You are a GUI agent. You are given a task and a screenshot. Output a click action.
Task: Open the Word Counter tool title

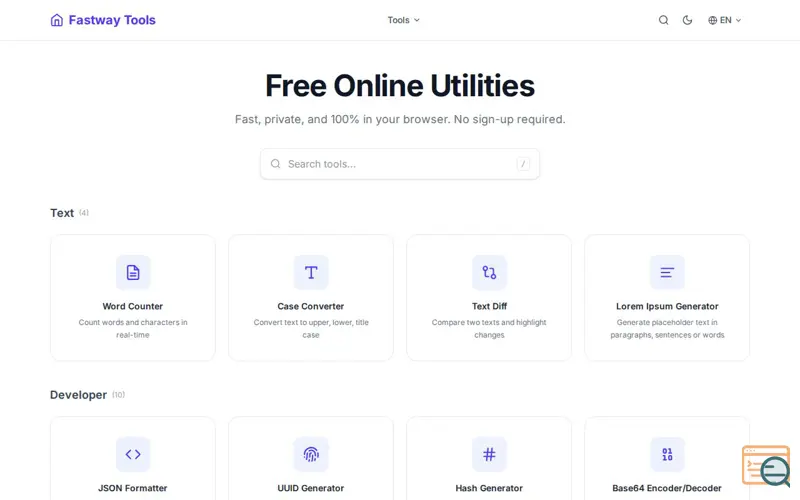point(133,306)
